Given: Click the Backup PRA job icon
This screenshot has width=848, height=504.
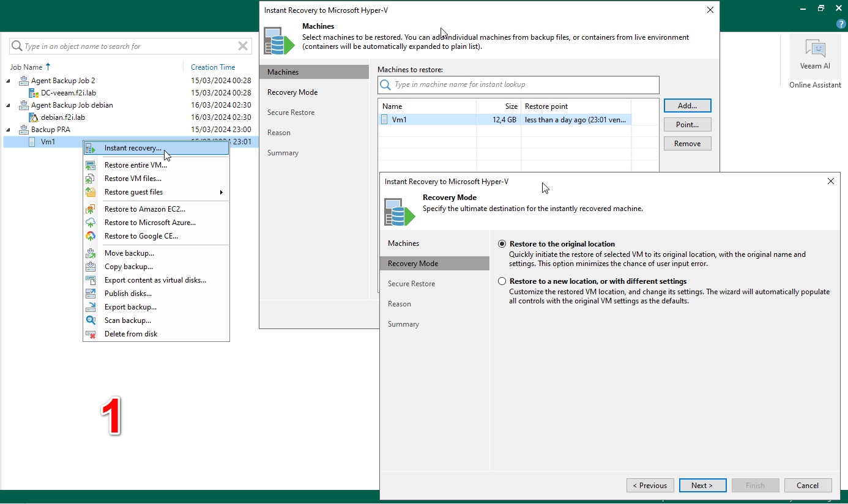Looking at the screenshot, I should (x=24, y=130).
